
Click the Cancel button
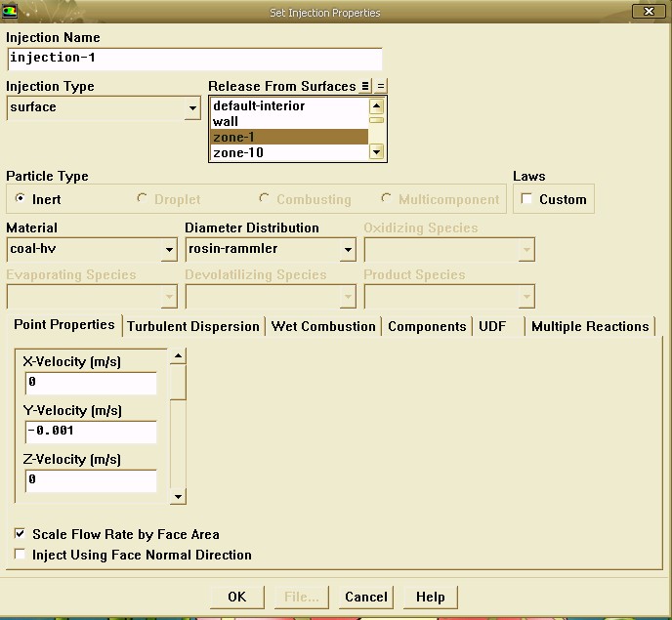coord(366,597)
